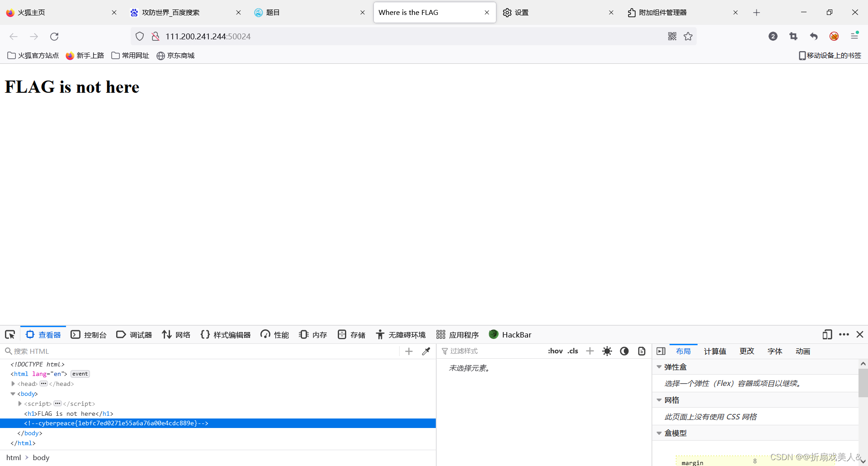
Task: Close the developer tools panel
Action: (860, 334)
